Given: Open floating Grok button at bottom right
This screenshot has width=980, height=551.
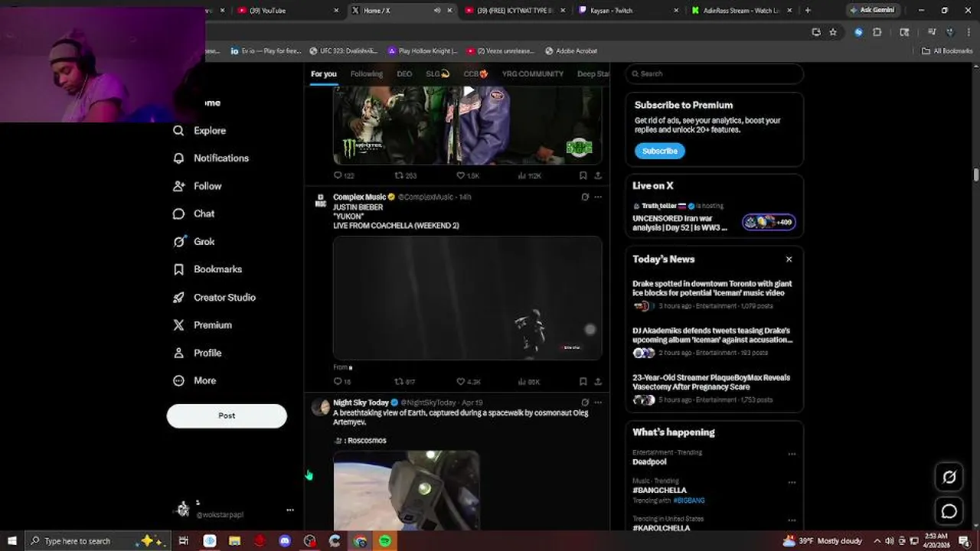Looking at the screenshot, I should (949, 477).
